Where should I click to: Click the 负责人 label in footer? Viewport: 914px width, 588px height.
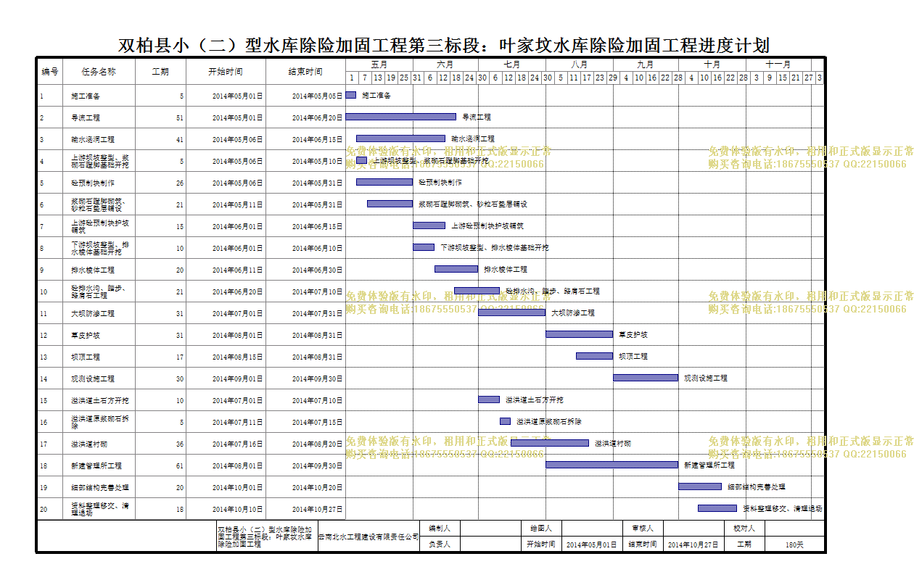[440, 544]
